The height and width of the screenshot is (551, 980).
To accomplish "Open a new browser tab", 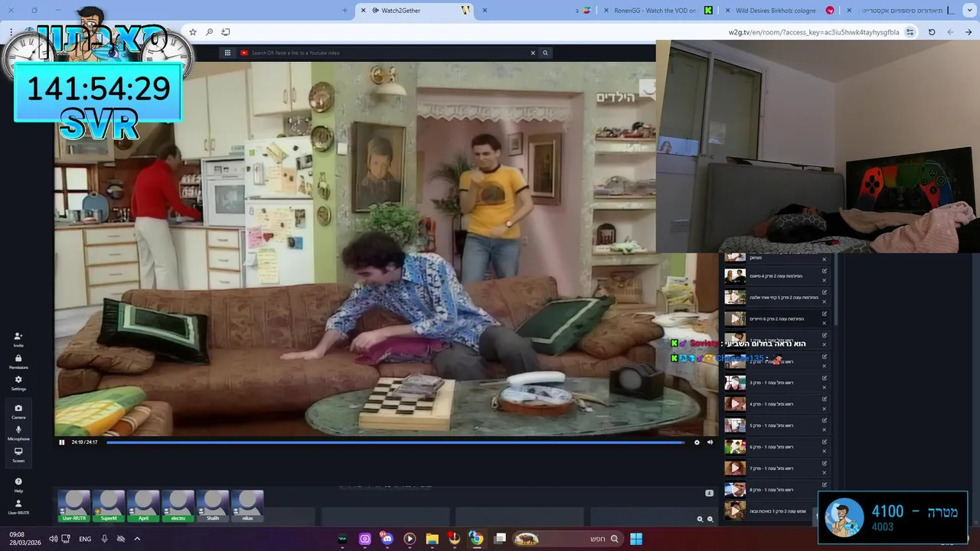I will [345, 10].
